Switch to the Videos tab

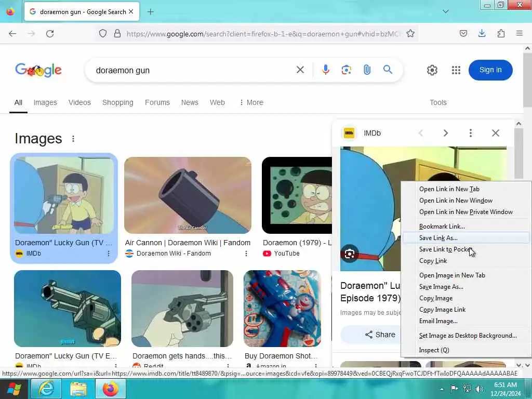tap(79, 102)
